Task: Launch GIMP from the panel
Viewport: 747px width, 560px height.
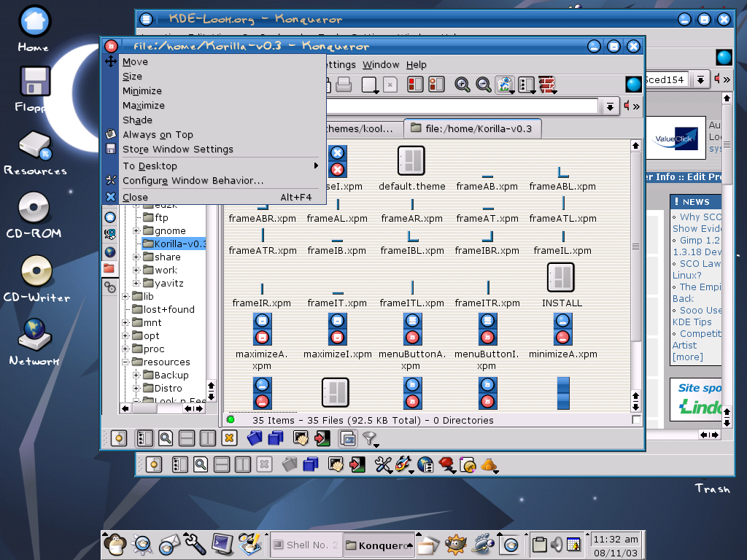Action: [x=455, y=544]
